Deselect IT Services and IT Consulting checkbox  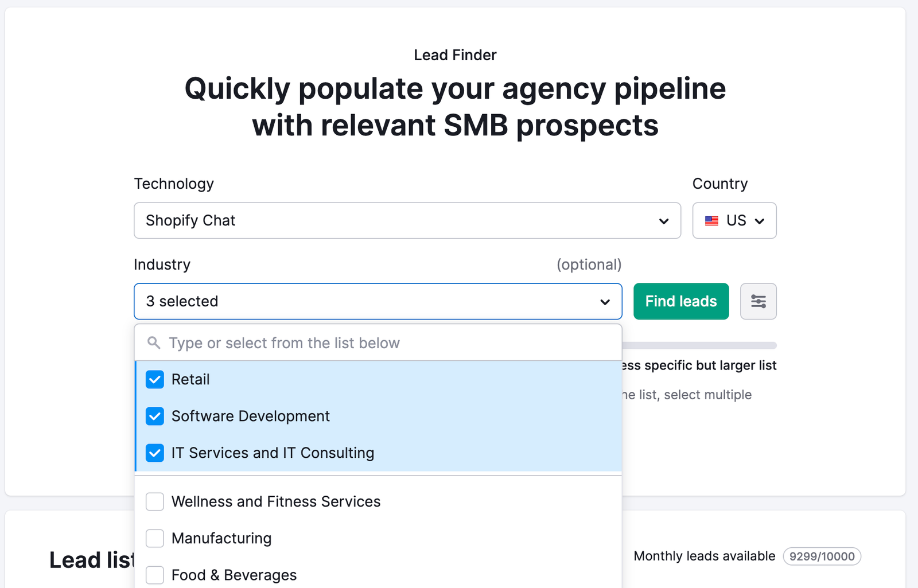click(155, 453)
